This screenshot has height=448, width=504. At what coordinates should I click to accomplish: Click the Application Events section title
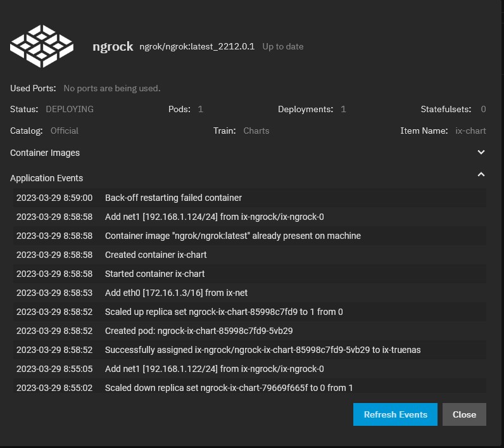46,178
